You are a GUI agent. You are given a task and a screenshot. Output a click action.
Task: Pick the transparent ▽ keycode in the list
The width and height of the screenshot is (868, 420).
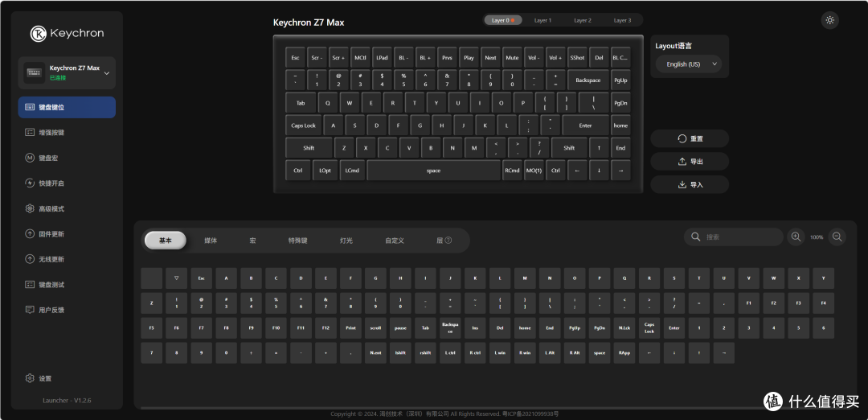click(176, 278)
